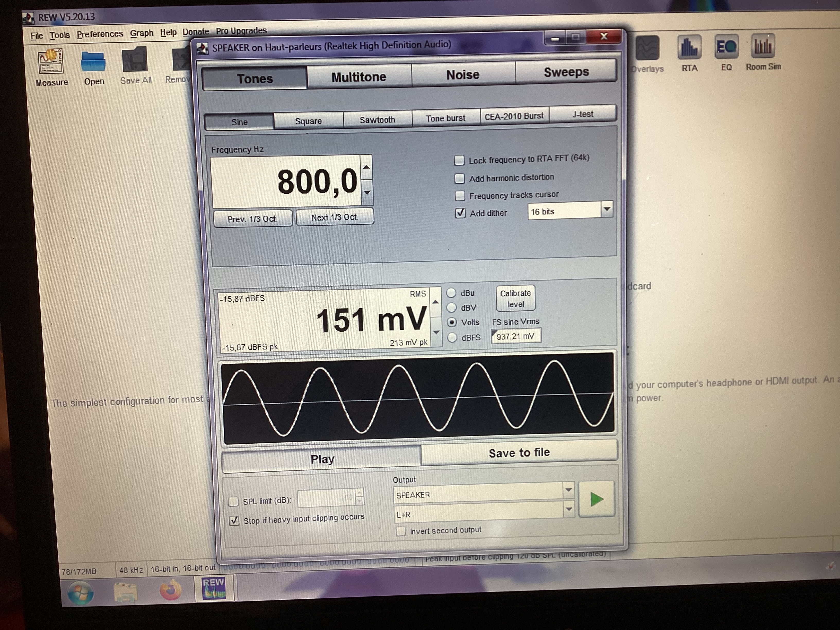Screen dimensions: 840x630
Task: Switch to the Sweeps tab
Action: coord(566,71)
